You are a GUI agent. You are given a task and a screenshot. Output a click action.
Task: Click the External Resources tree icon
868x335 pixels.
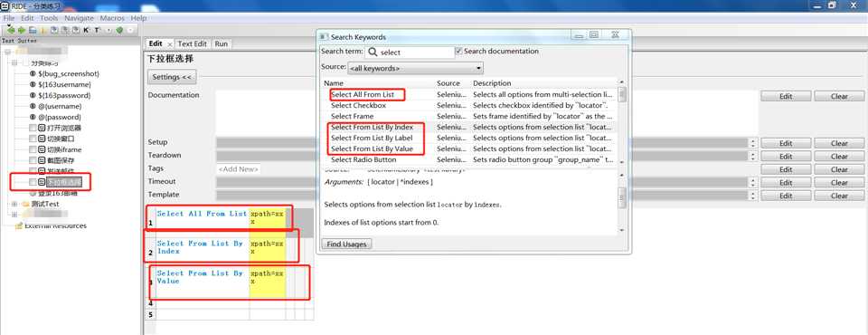point(19,225)
